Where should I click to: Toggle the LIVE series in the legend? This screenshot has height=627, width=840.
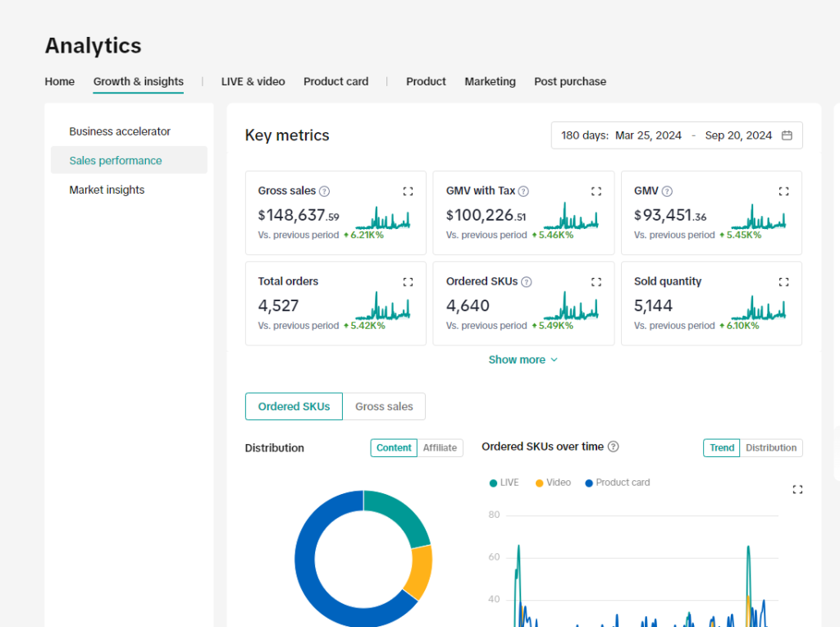click(x=504, y=483)
